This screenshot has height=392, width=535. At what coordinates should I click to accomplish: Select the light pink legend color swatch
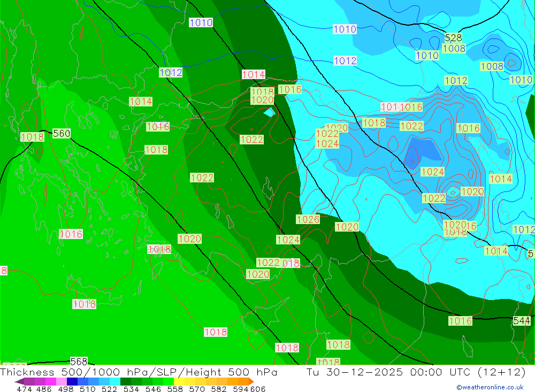click(62, 381)
